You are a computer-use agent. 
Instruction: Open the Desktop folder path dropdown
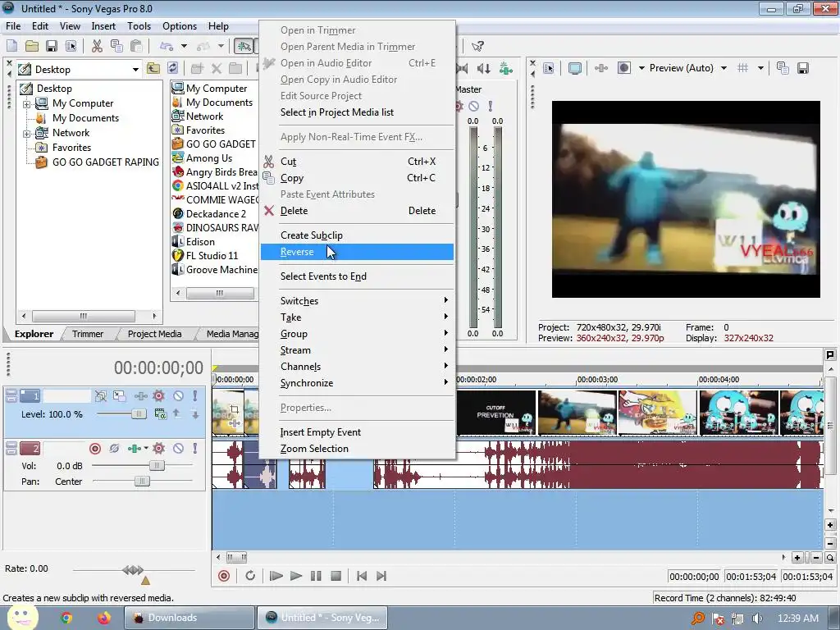(x=135, y=70)
